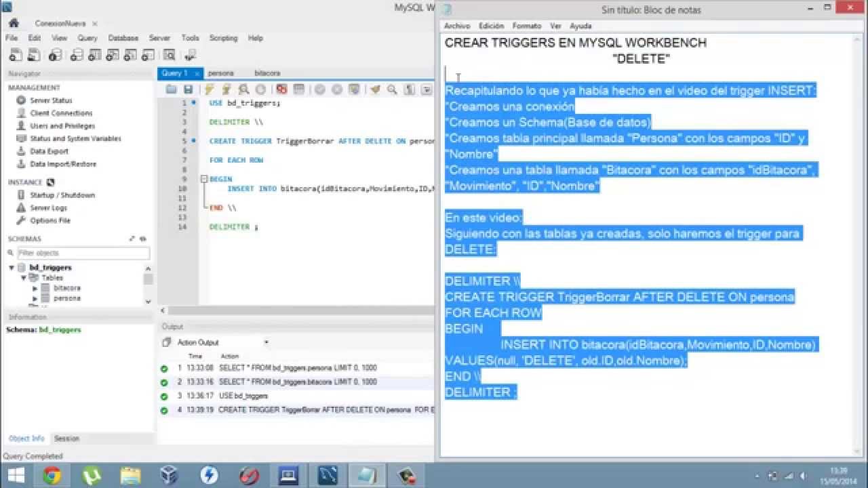Expand schemas panel arrows icon

pos(132,239)
